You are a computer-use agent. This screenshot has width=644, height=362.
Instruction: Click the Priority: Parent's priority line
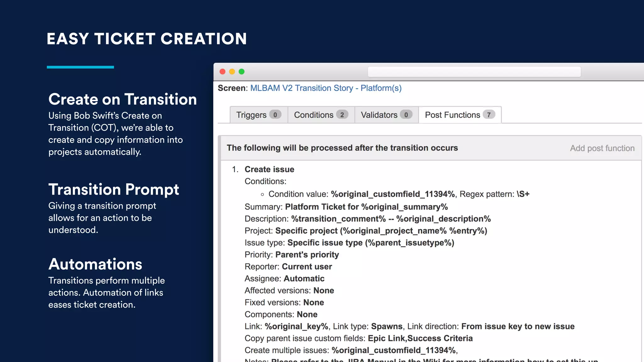[292, 255]
